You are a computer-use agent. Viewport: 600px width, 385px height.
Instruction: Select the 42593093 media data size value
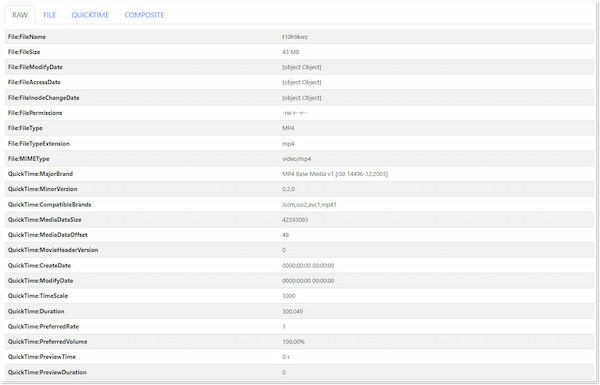295,220
